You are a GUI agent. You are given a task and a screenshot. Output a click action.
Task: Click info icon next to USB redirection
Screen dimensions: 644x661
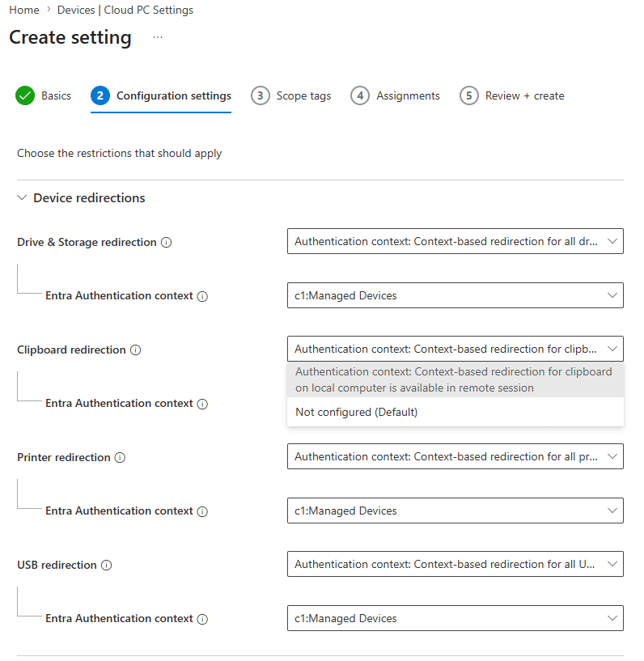[107, 565]
